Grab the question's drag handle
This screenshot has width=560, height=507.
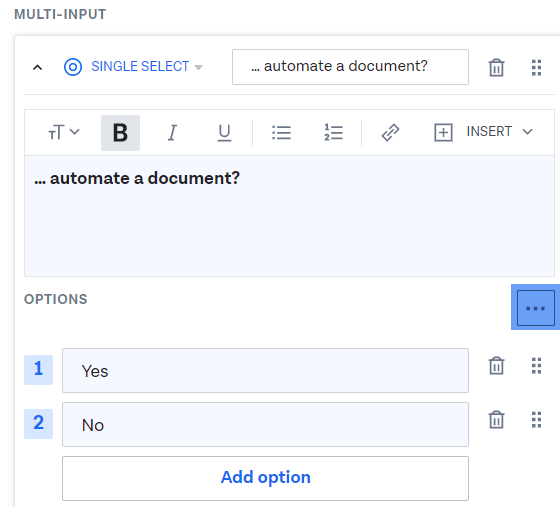[x=536, y=67]
